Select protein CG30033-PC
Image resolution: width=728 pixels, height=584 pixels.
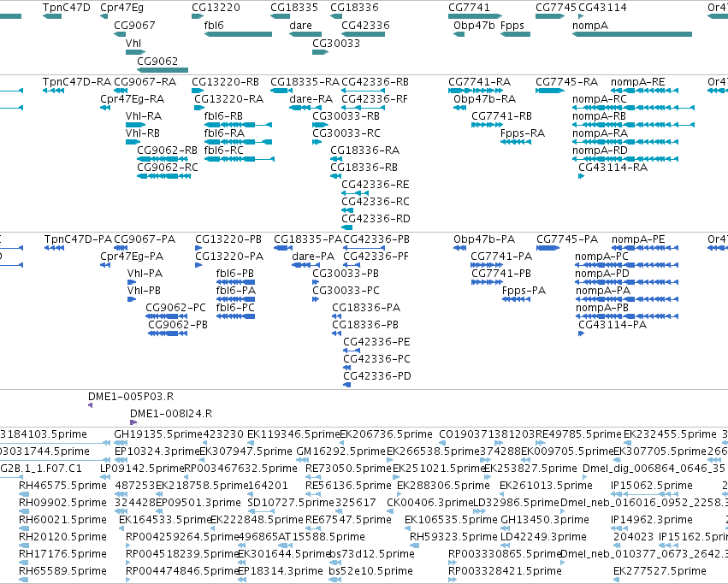tap(346, 291)
